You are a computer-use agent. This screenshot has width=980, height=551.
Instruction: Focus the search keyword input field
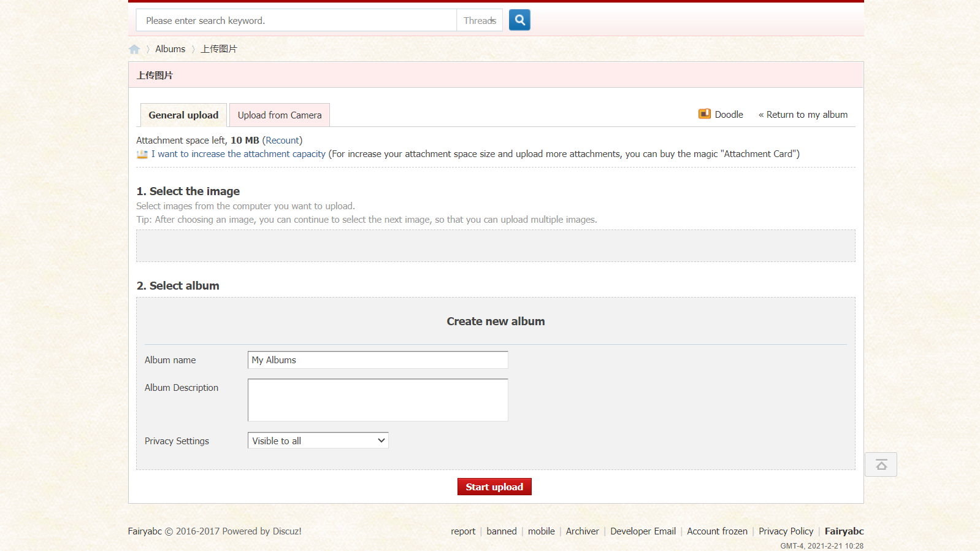click(x=296, y=20)
